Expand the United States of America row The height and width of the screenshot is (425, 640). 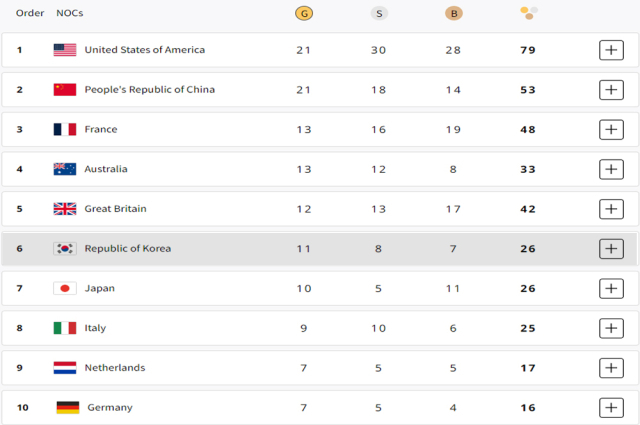[x=611, y=50]
